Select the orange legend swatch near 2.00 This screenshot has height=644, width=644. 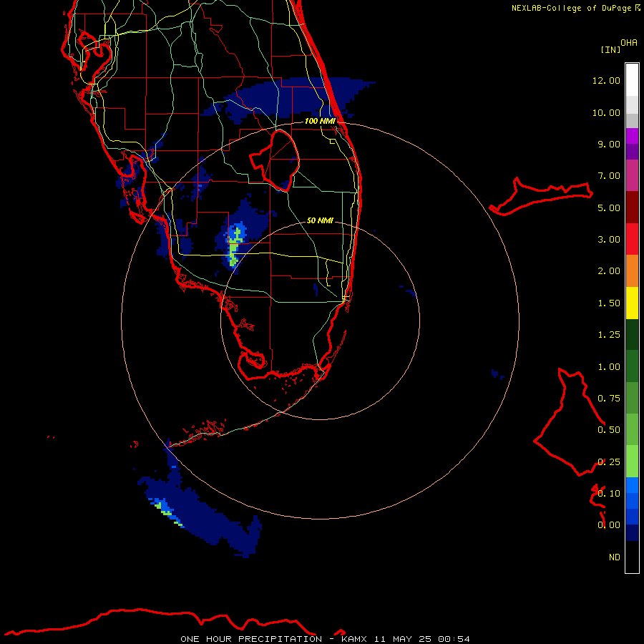632,270
